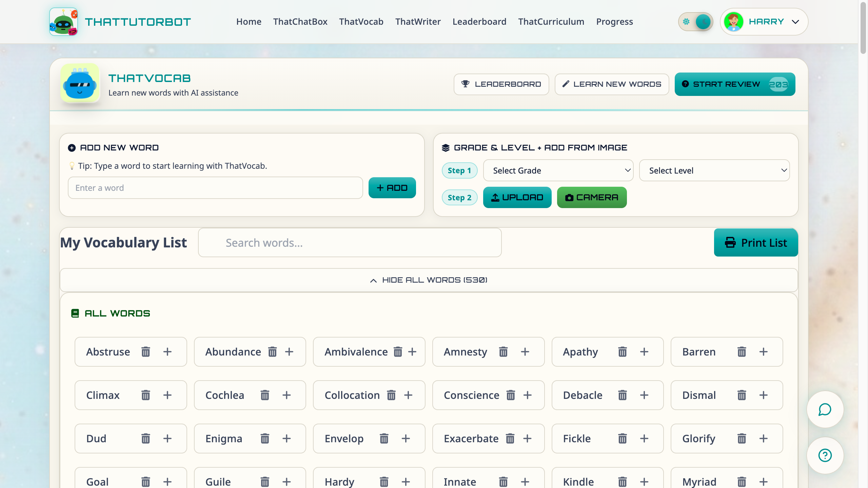
Task: Open the Progress nav item
Action: (x=615, y=22)
